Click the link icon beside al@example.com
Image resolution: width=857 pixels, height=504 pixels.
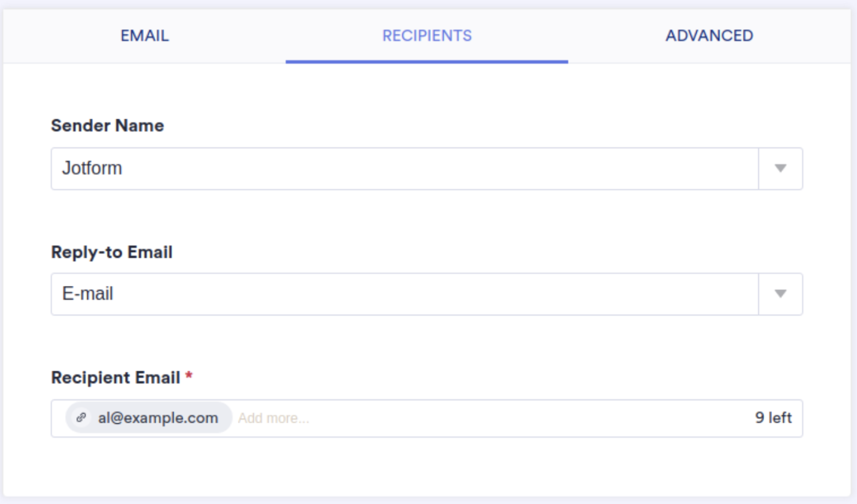[81, 418]
